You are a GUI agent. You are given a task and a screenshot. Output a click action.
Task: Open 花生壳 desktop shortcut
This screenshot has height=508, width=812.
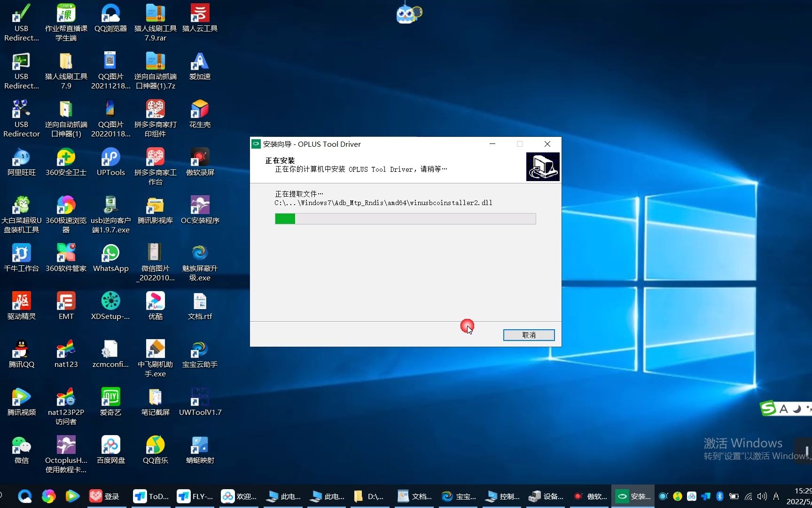point(200,114)
